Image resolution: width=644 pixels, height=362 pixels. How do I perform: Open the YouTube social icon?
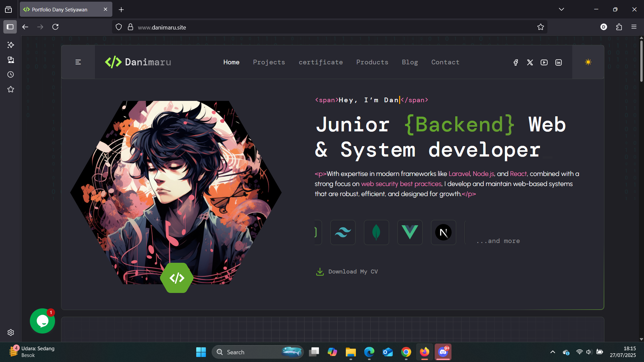(544, 62)
